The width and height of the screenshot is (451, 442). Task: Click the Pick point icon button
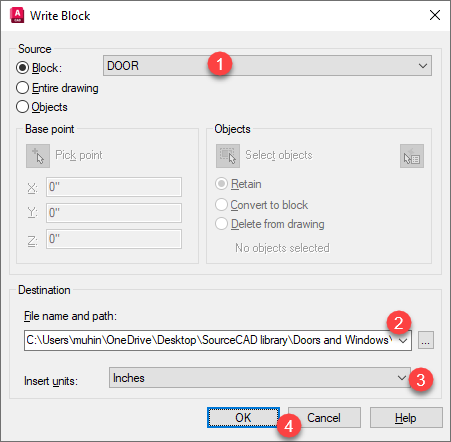(x=38, y=156)
